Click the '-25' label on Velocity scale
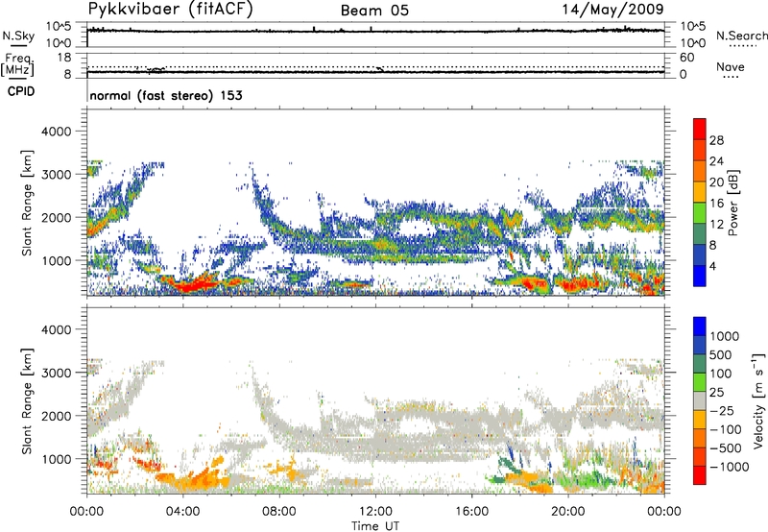Viewport: 768px width, 532px height. 724,411
